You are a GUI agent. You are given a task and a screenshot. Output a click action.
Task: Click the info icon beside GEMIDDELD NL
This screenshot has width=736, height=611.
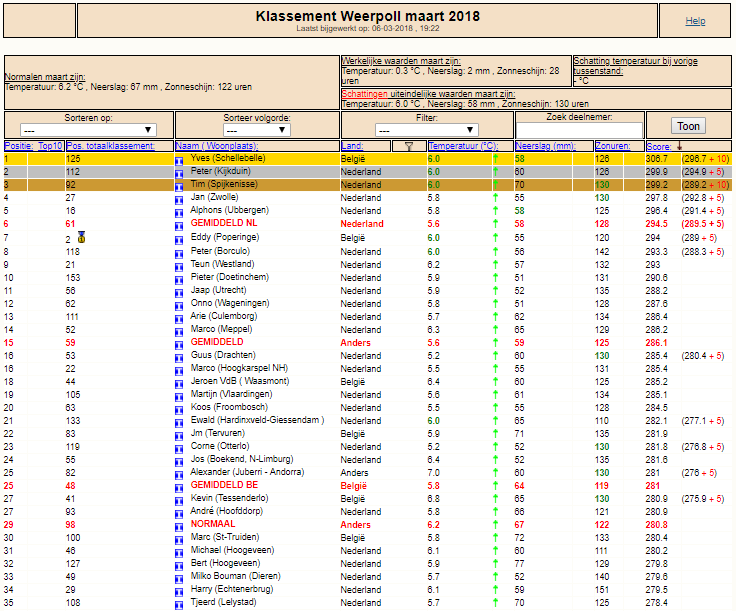click(179, 226)
